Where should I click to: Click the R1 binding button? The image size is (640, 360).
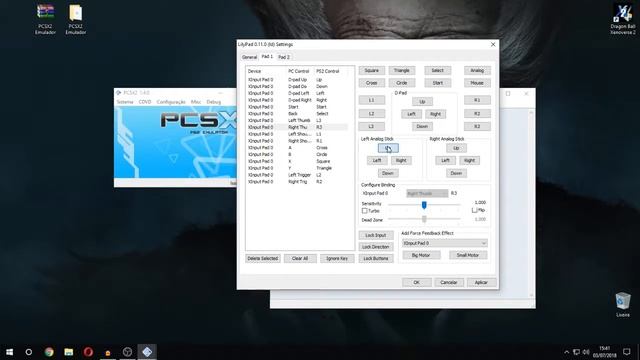click(477, 100)
